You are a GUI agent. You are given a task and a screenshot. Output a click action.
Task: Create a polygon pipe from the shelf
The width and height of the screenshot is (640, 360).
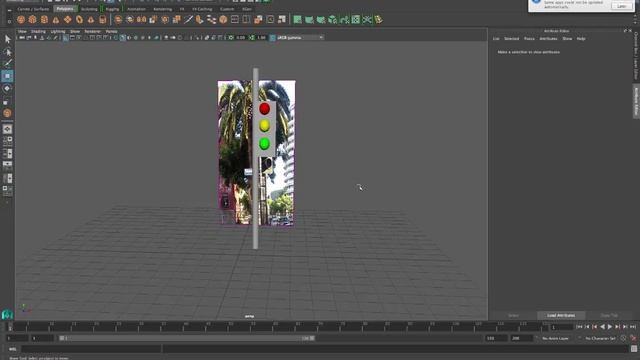[x=102, y=20]
